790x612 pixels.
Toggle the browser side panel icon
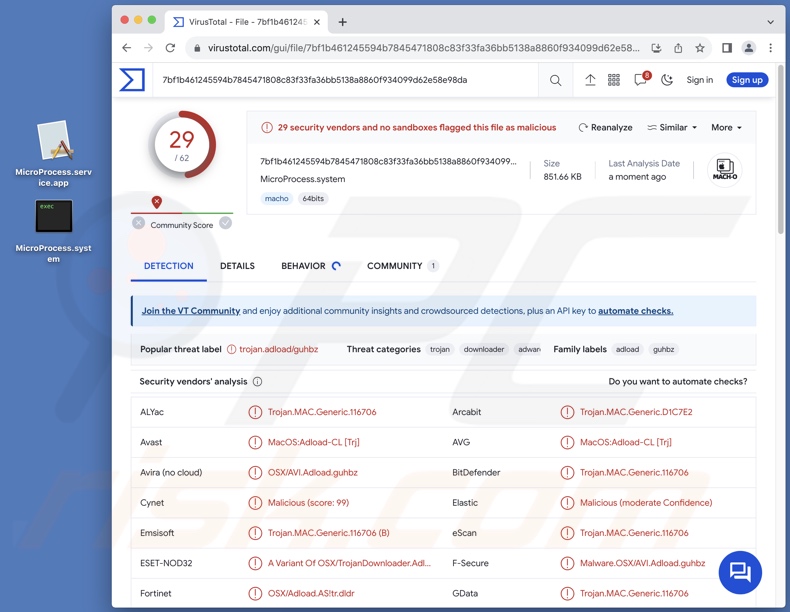click(x=727, y=48)
